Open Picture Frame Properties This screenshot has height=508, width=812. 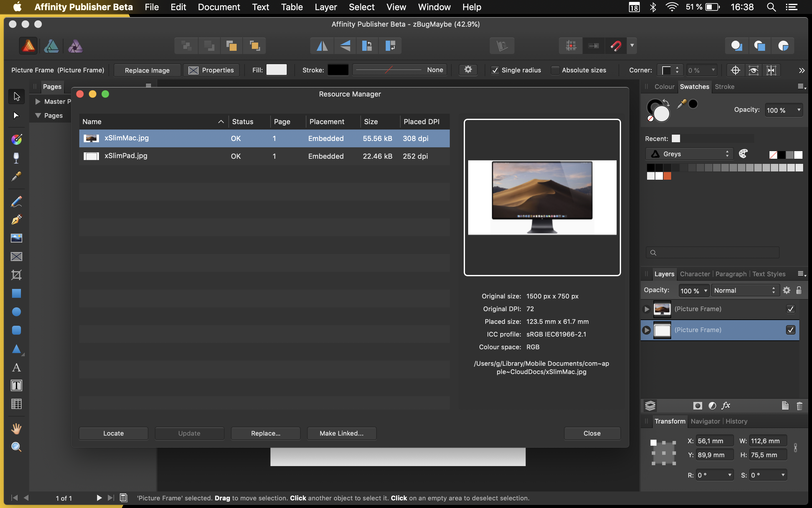coord(211,70)
